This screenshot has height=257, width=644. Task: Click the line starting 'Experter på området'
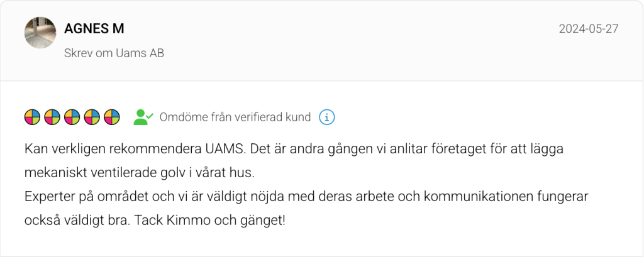(x=306, y=197)
